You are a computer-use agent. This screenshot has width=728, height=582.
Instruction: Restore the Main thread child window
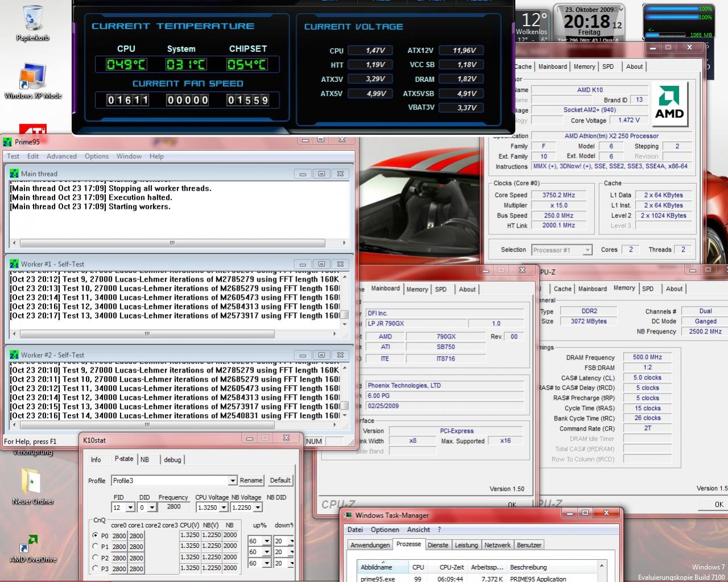(321, 174)
